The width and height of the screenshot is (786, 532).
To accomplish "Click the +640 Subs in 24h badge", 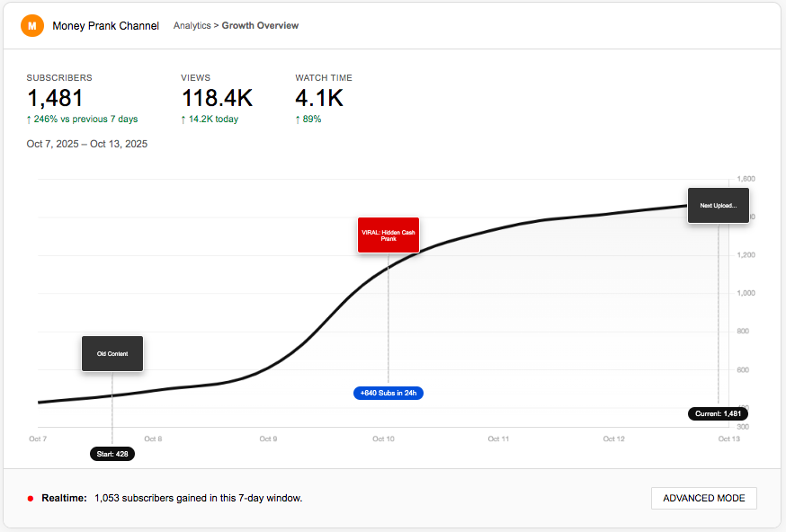I will pyautogui.click(x=388, y=393).
